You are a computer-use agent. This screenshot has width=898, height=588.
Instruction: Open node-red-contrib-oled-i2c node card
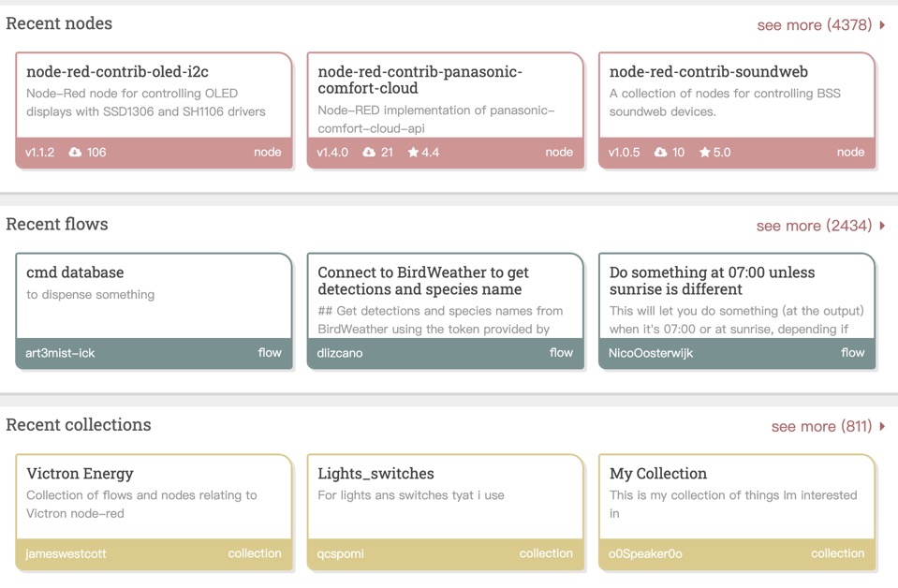154,101
